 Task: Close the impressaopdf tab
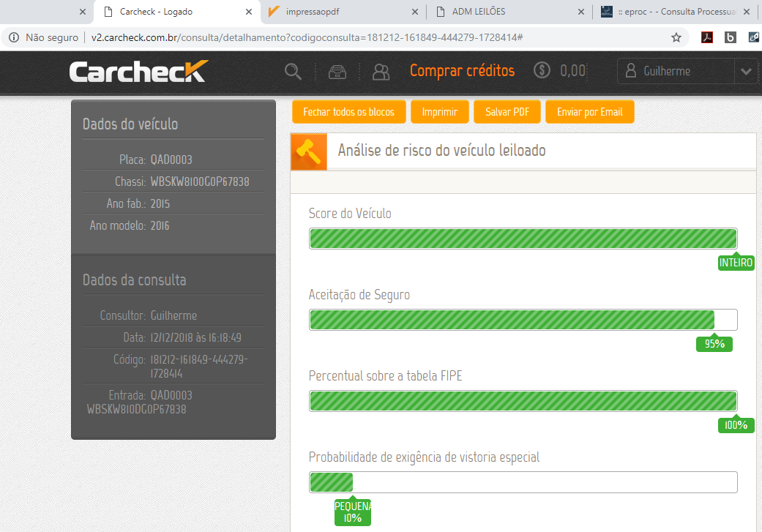click(414, 12)
